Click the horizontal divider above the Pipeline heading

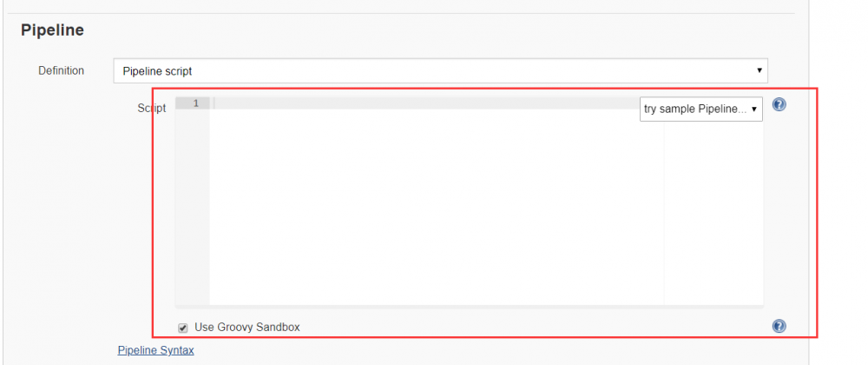pos(408,13)
